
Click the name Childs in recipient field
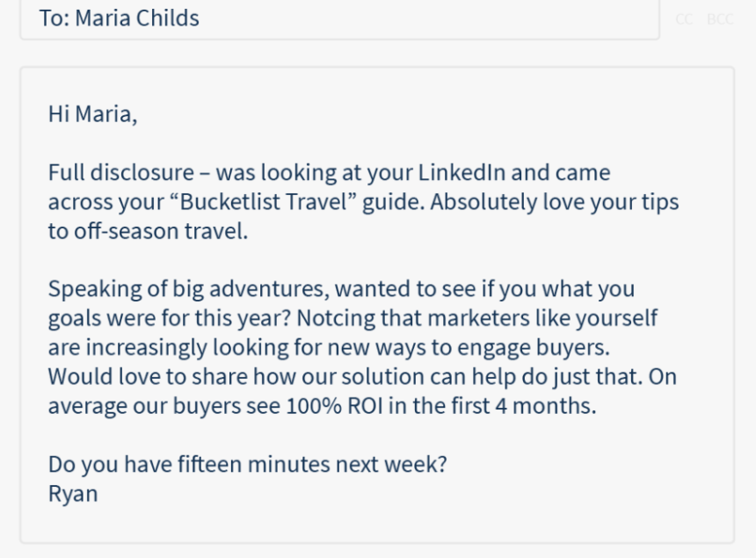tap(168, 18)
